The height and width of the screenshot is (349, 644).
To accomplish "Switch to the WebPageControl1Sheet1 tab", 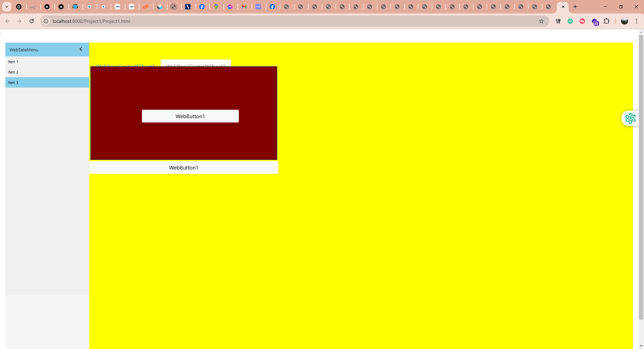I will click(125, 64).
